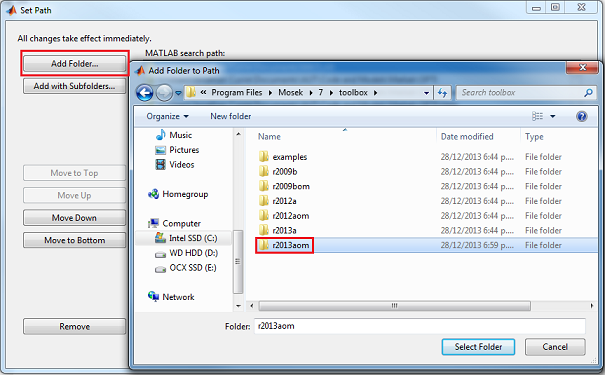Viewport: 605px width, 375px height.
Task: Click the change view icon
Action: pos(537,116)
